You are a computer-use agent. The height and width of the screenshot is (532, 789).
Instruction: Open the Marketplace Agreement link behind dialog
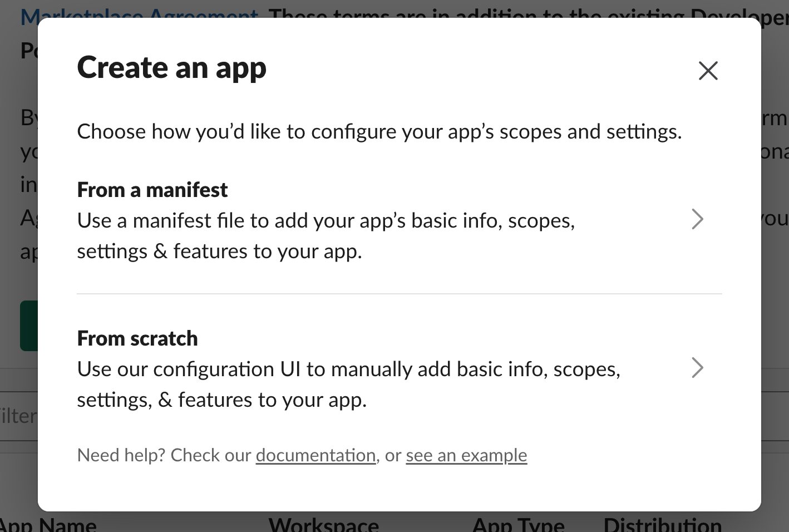[139, 13]
